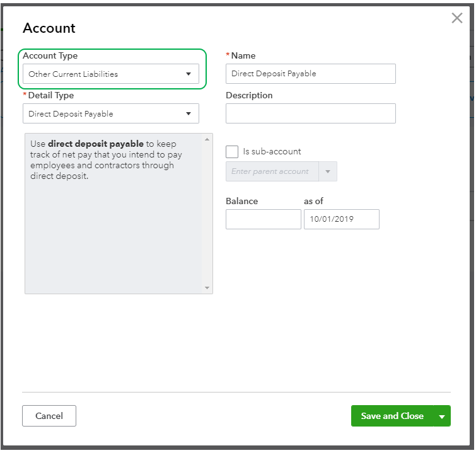Image resolution: width=476 pixels, height=453 pixels.
Task: Tick the Is sub-account checkbox
Action: click(x=232, y=152)
